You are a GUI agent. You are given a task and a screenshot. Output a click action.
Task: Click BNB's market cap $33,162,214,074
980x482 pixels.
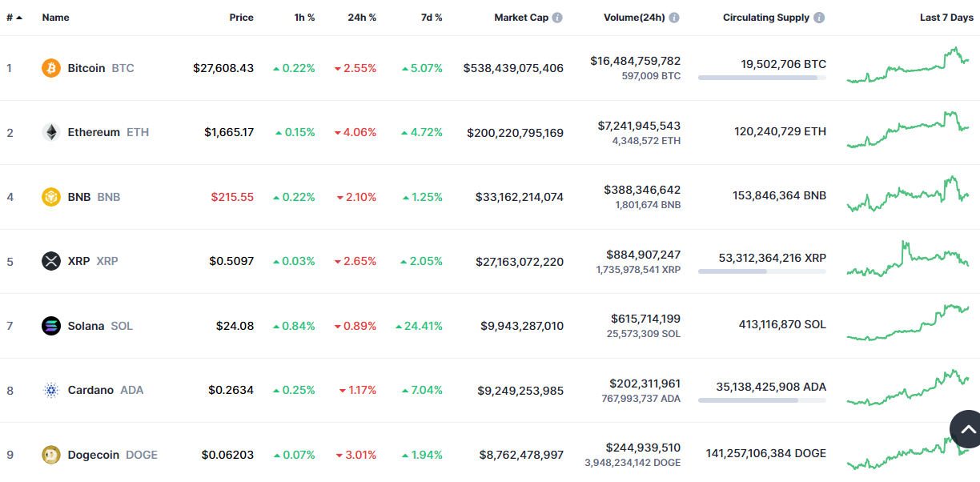(520, 197)
